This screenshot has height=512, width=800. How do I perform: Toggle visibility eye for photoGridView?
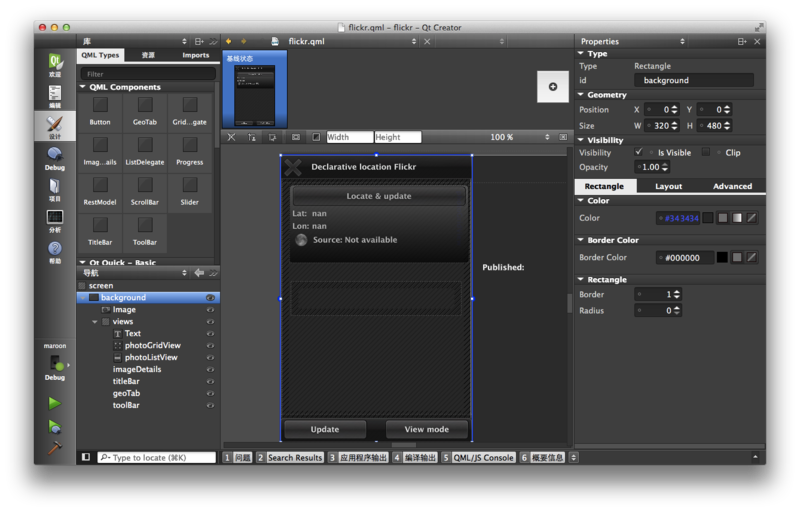210,346
